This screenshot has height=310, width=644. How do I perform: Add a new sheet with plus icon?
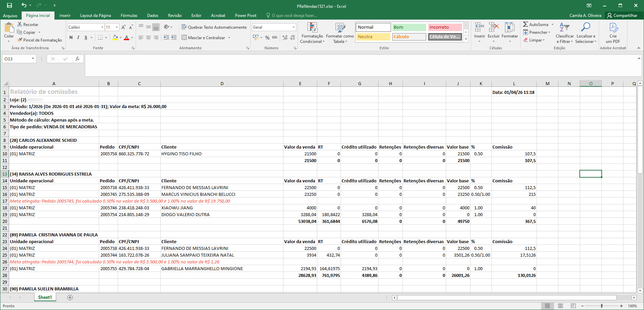70,298
